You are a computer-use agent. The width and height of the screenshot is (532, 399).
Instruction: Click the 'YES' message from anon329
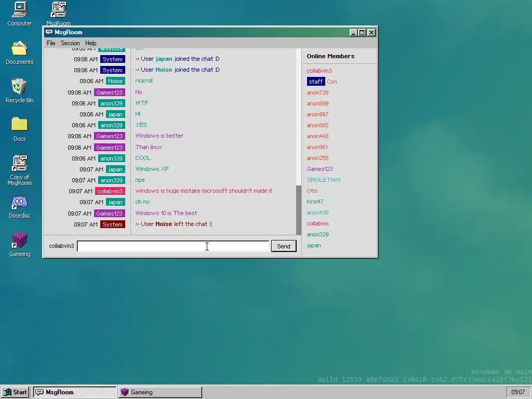[141, 125]
